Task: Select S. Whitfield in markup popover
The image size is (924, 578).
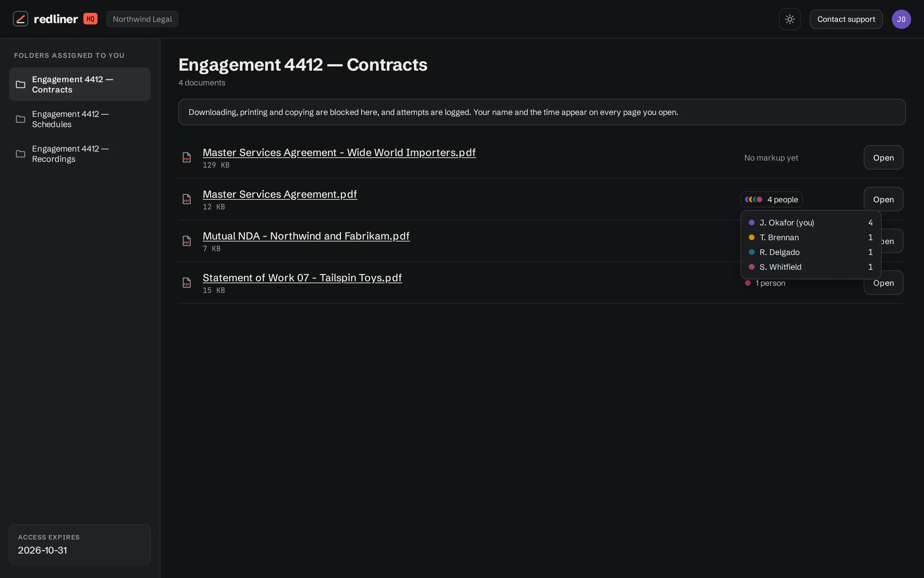Action: pos(811,267)
